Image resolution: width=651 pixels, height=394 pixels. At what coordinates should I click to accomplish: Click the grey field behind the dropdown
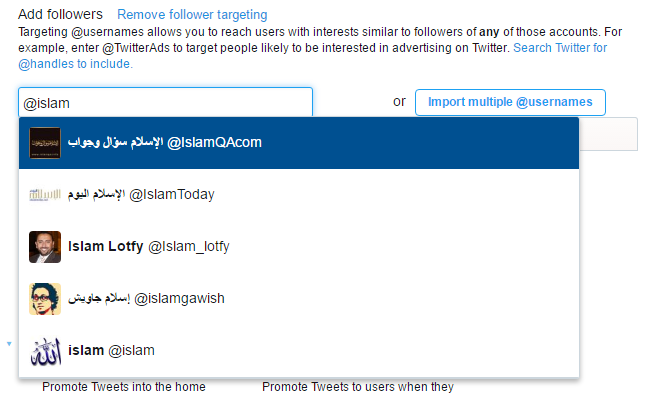click(x=608, y=134)
